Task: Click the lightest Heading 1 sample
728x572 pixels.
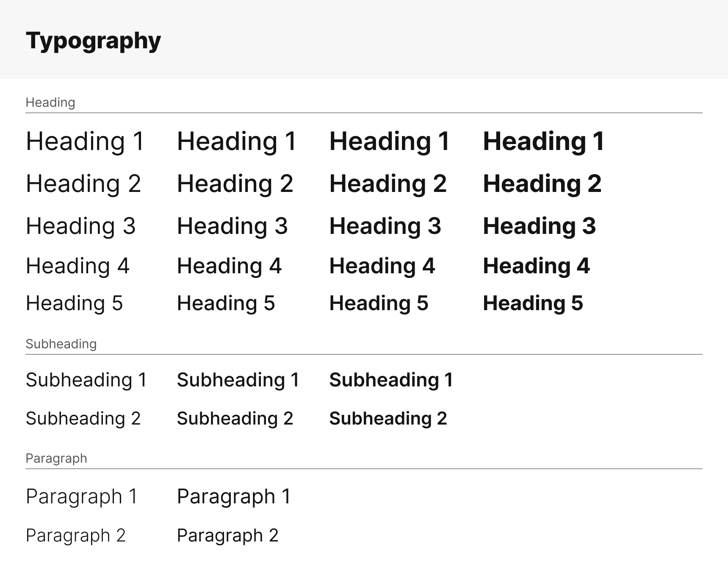Action: click(85, 142)
